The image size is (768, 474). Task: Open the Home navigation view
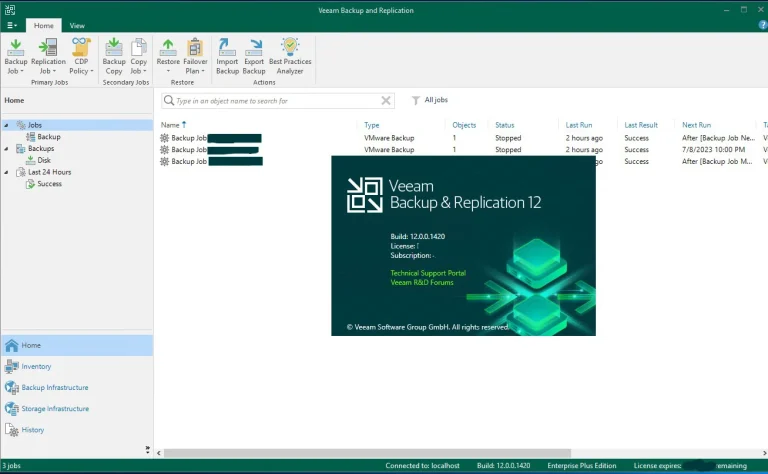tap(77, 345)
